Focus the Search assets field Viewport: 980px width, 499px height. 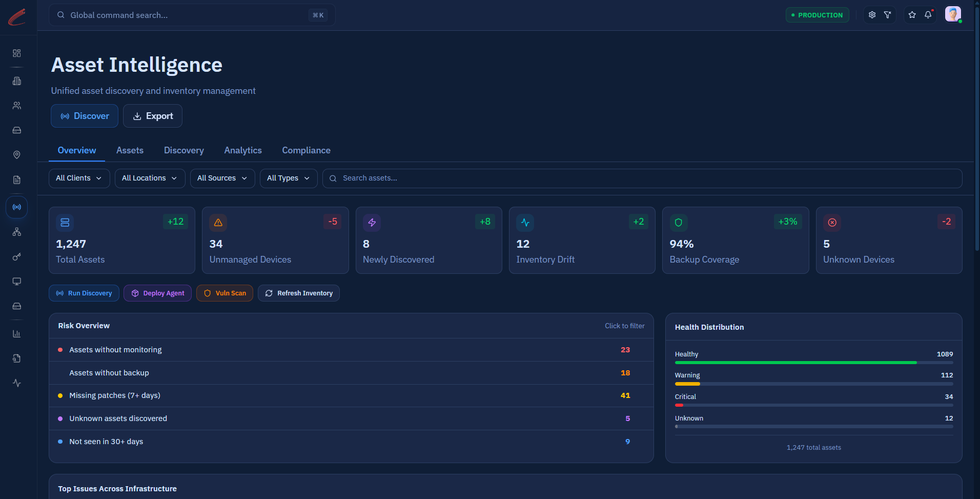pyautogui.click(x=642, y=178)
